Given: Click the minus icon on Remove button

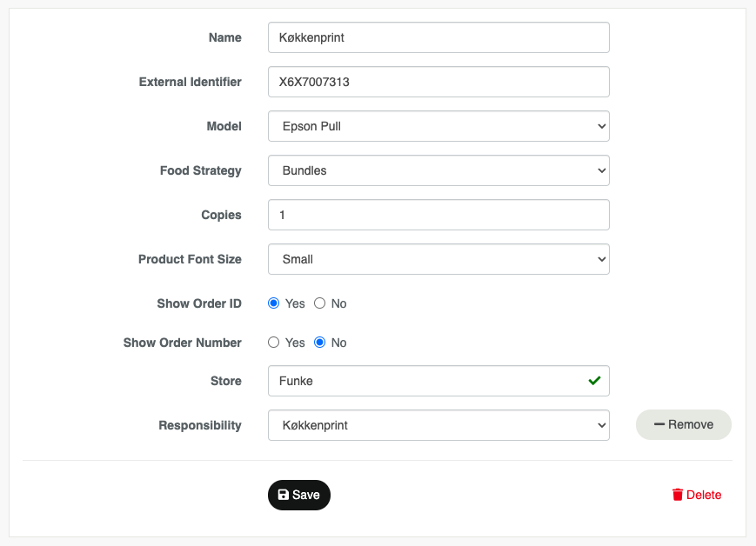Looking at the screenshot, I should point(659,424).
